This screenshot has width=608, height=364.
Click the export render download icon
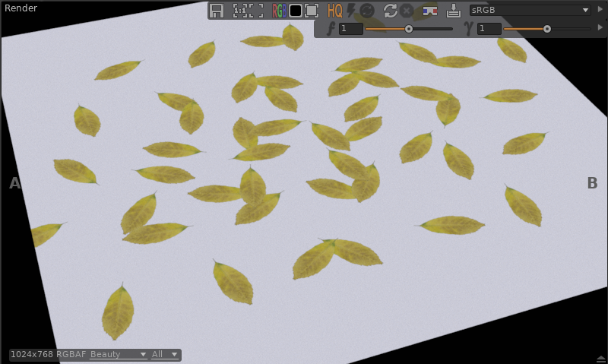(x=454, y=11)
